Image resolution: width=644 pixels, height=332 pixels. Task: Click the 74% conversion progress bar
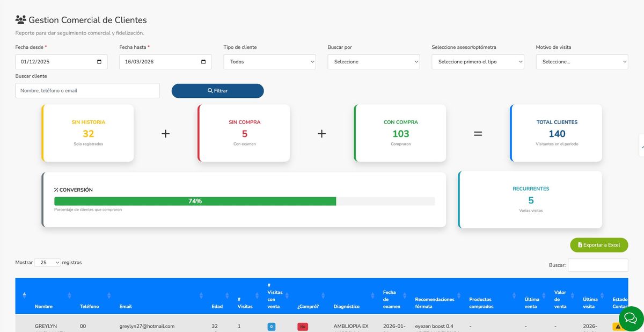195,200
